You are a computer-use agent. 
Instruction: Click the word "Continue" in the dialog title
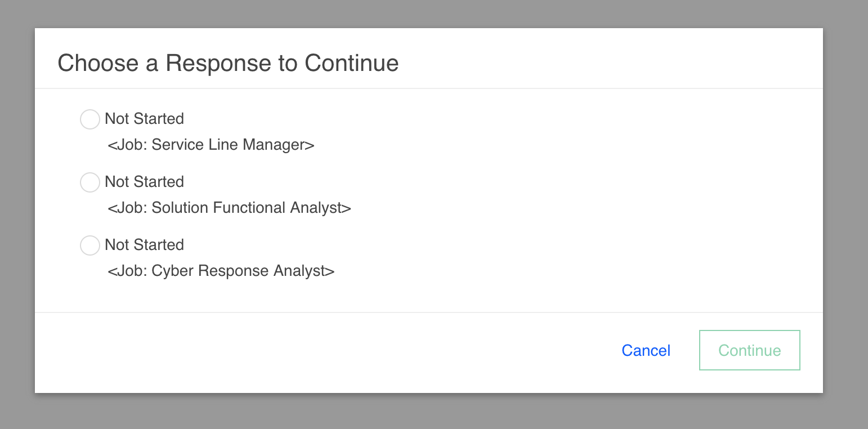coord(352,63)
